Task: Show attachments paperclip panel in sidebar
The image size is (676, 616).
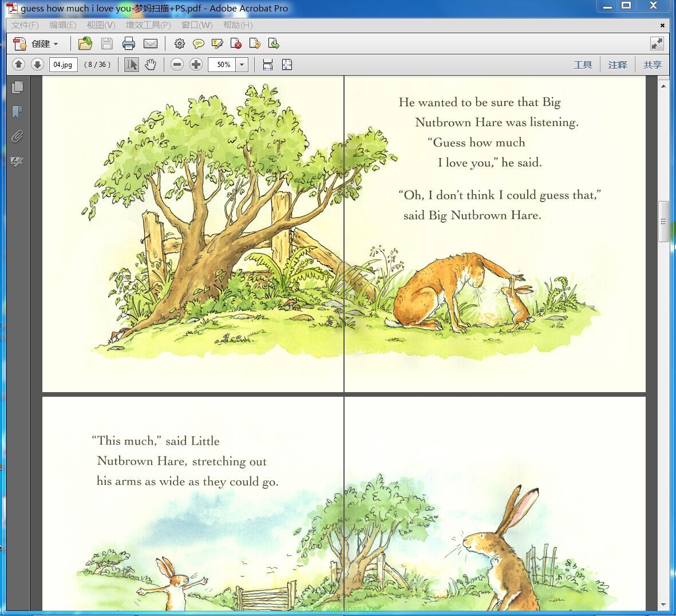Action: point(17,137)
